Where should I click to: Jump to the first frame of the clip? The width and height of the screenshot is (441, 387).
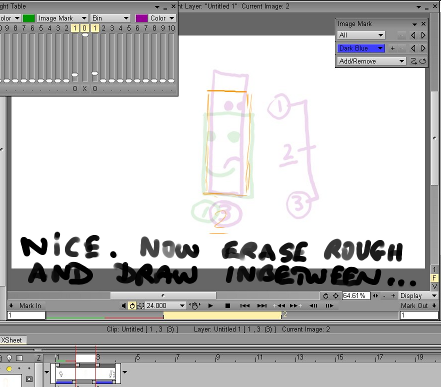pos(245,305)
